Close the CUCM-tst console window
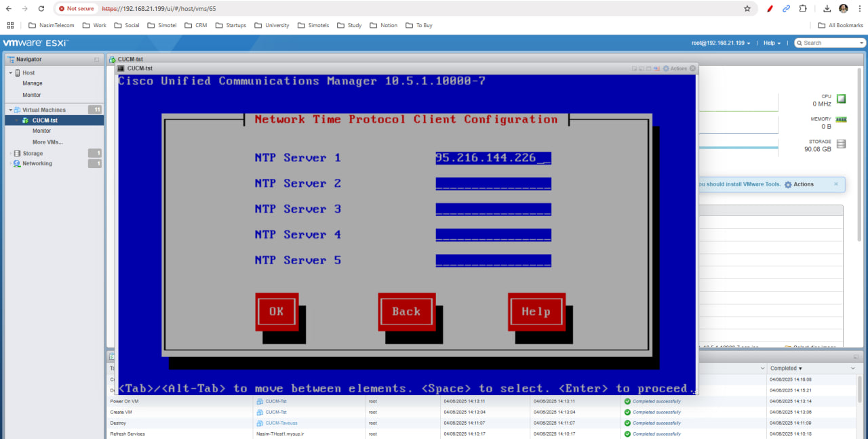This screenshot has width=868, height=439. [692, 68]
